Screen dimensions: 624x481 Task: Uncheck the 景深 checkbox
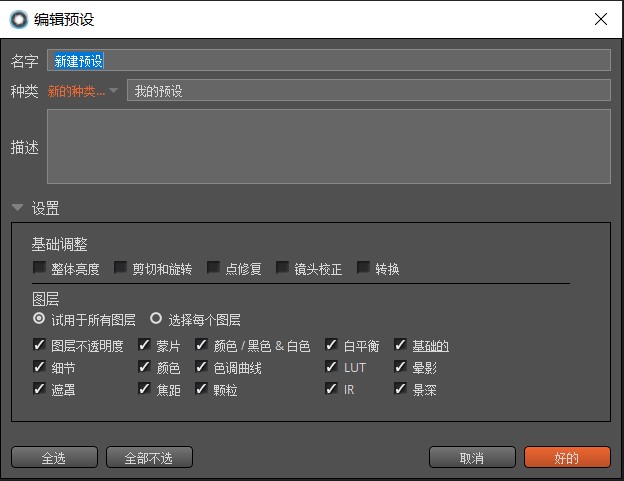coord(400,388)
